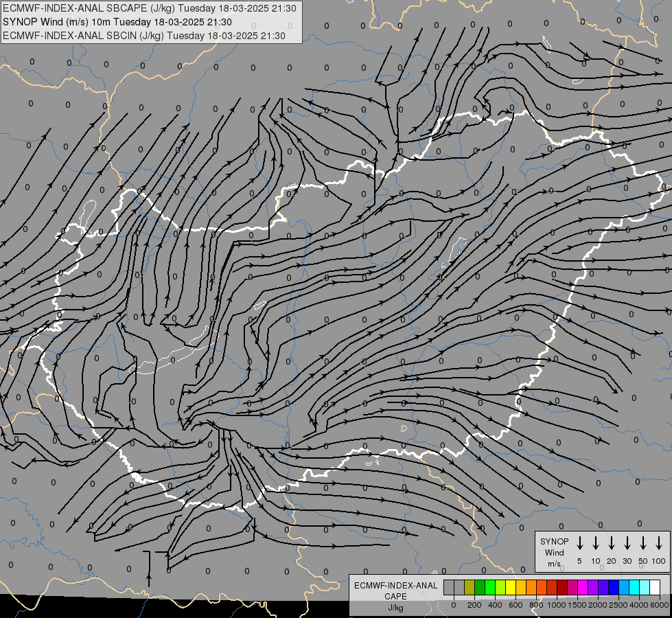Click the '6000' tick label on color scale

pos(660,605)
